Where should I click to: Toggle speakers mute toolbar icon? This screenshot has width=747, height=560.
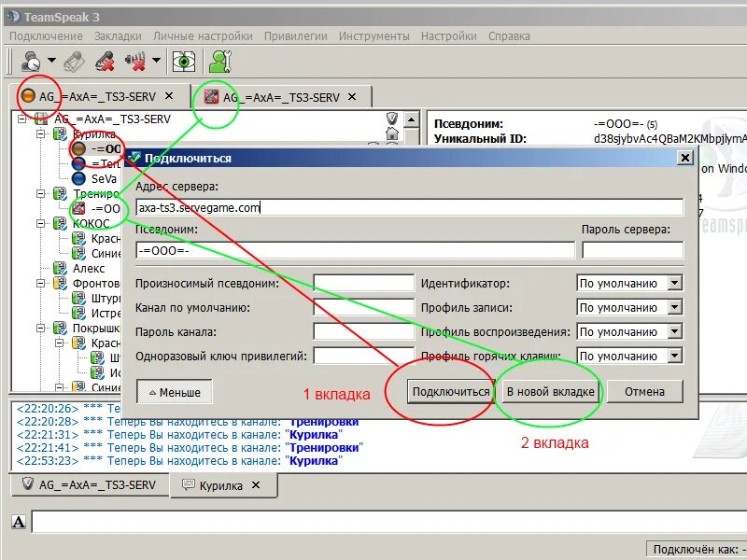(x=135, y=61)
